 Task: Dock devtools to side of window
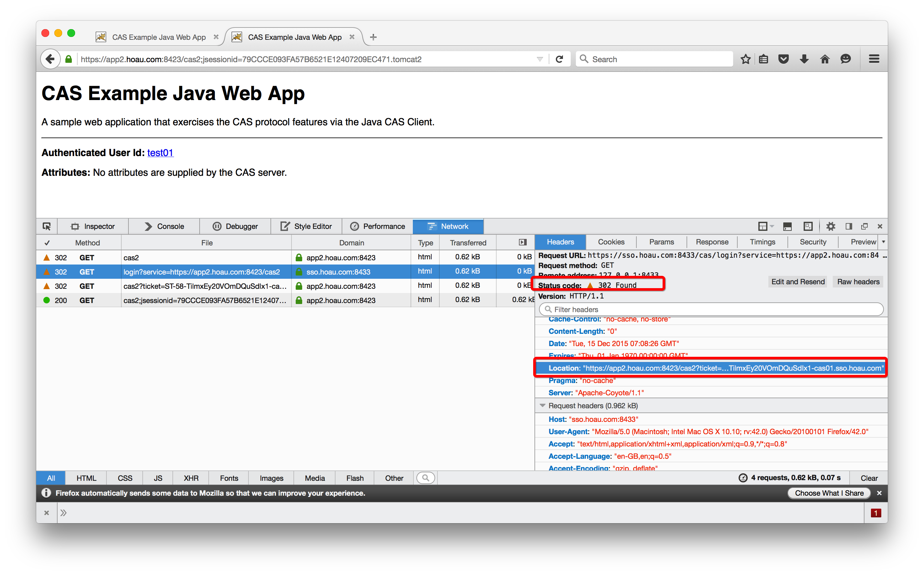[x=849, y=226]
